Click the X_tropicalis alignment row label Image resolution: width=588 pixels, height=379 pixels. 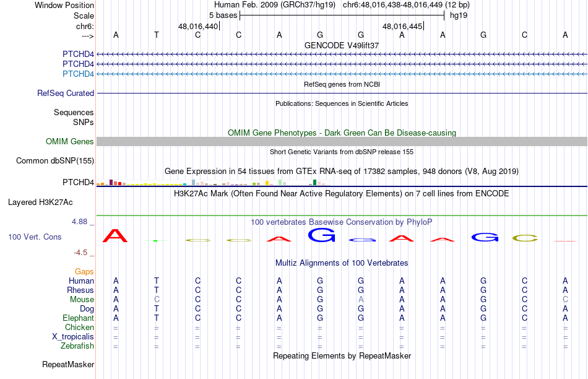(73, 337)
